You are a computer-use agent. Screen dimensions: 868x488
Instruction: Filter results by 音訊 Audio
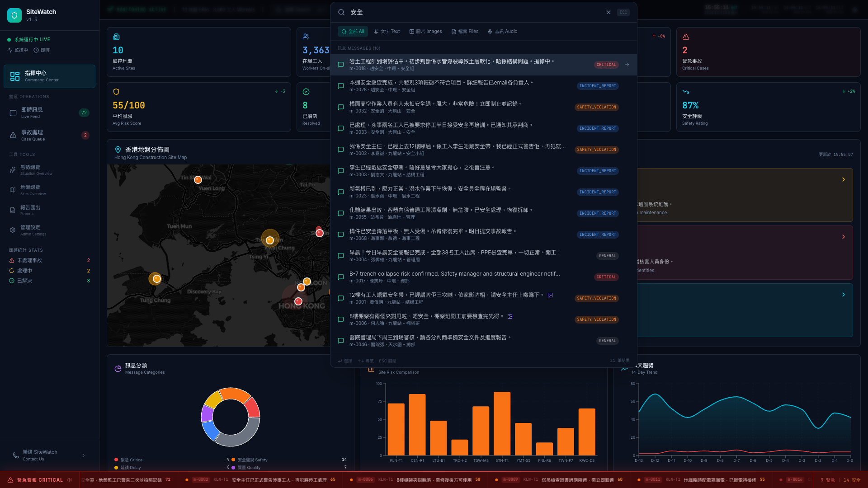click(502, 32)
